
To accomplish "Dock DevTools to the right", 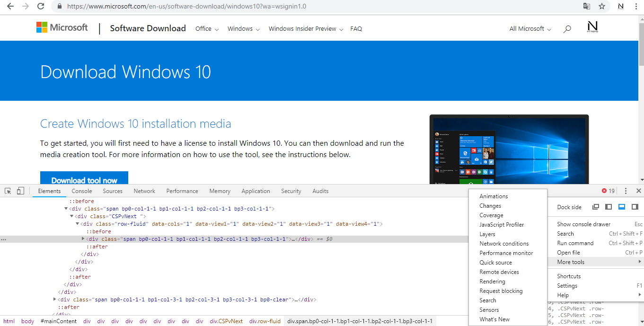I will click(x=635, y=207).
